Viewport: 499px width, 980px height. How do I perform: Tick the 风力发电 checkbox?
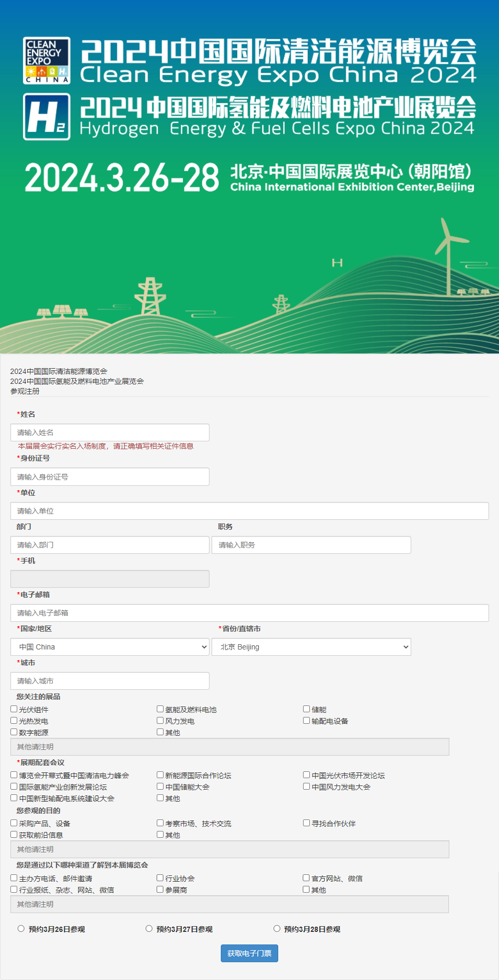[x=160, y=721]
